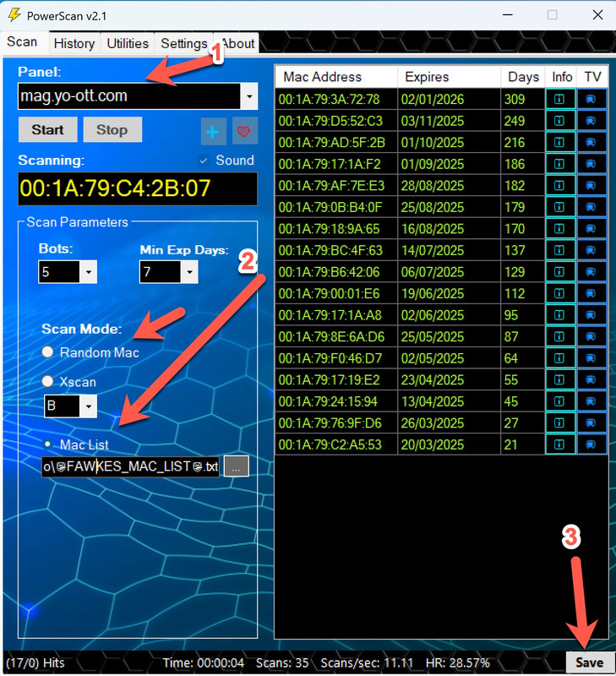Open Info for MAC 00:1A:79:3A:72:78
Screen dimensions: 616x676
[x=560, y=99]
